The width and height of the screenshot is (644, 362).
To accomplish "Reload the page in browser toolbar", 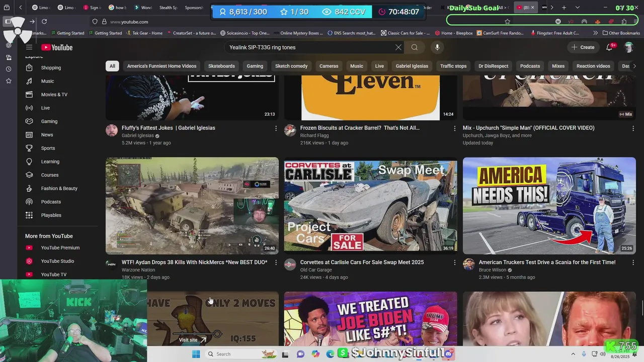I will point(44,22).
